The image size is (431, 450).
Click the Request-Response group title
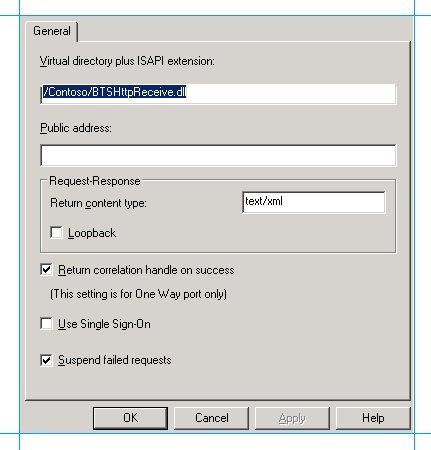click(x=95, y=181)
